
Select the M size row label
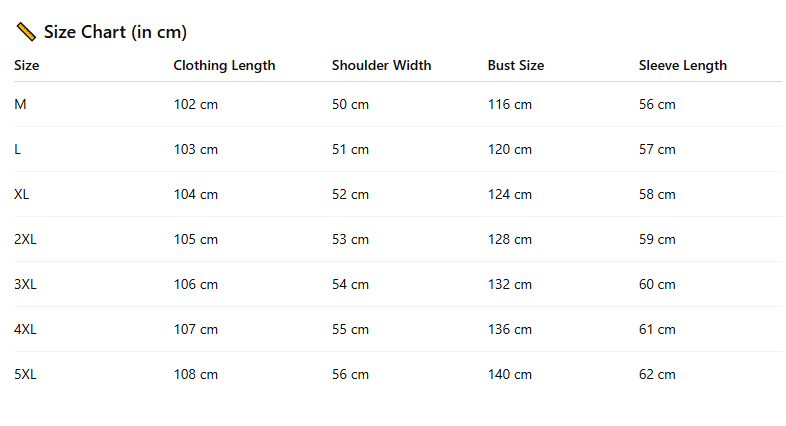click(x=20, y=104)
